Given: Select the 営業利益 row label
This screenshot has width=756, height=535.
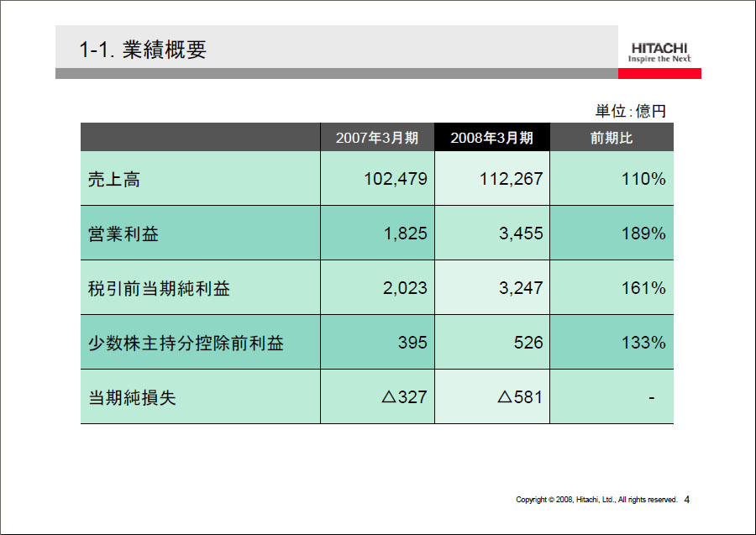Looking at the screenshot, I should [x=123, y=233].
